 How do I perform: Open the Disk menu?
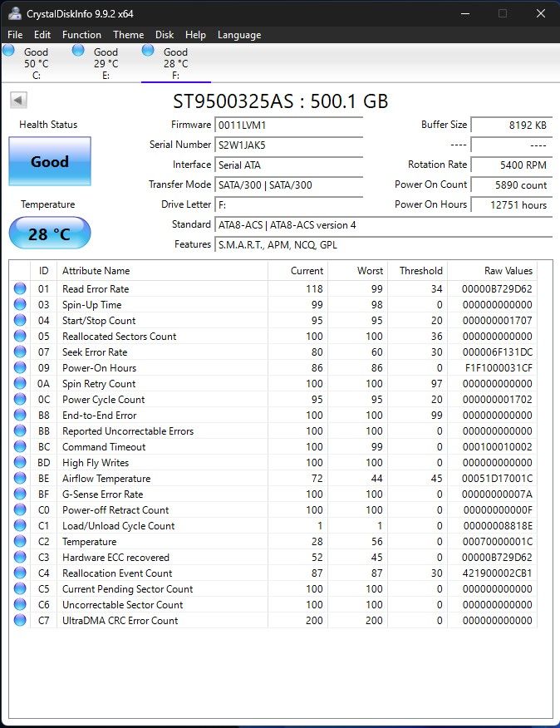click(x=165, y=35)
